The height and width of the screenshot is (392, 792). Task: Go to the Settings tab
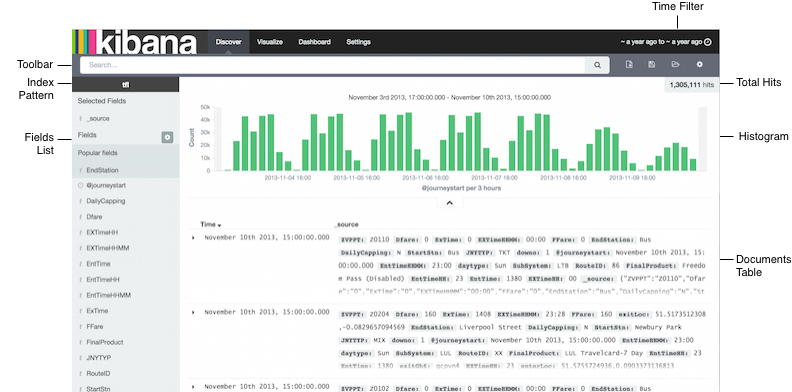point(358,42)
